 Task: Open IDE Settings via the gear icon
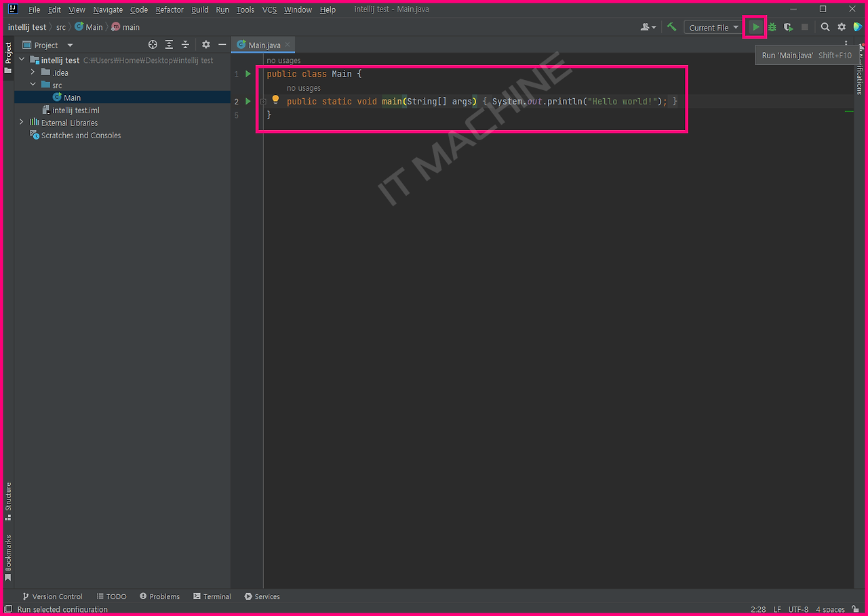pyautogui.click(x=841, y=27)
